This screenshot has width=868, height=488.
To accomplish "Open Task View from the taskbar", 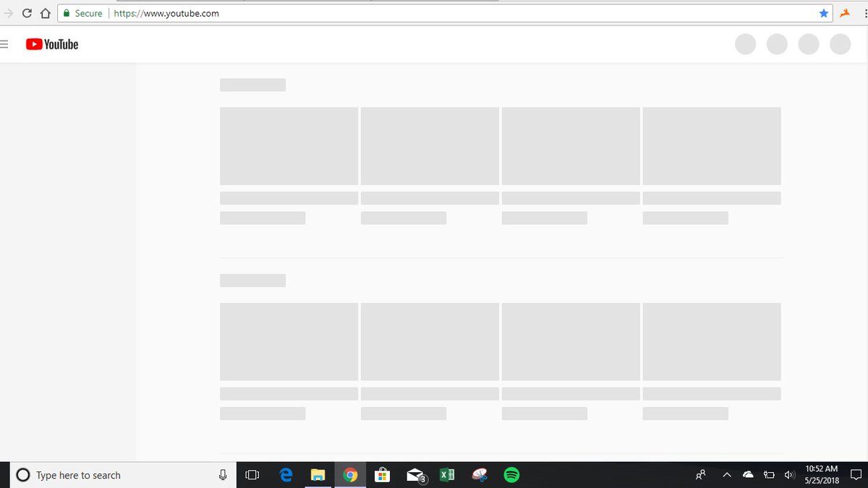I will point(252,475).
